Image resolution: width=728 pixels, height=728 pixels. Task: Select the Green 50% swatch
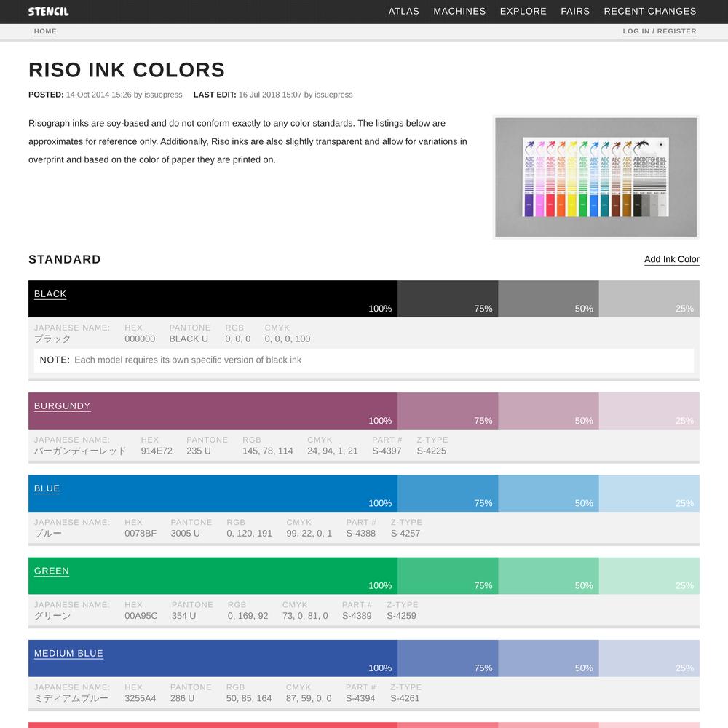[x=548, y=576]
